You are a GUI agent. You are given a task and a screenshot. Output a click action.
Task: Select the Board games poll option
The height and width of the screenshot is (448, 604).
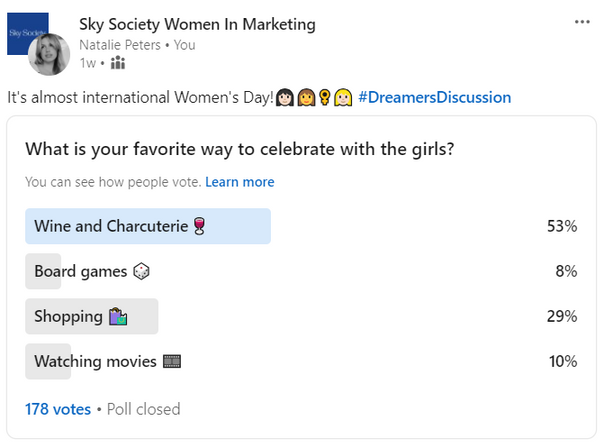(80, 271)
